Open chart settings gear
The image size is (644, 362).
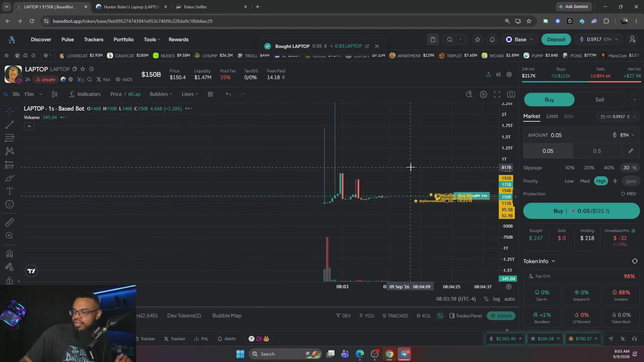[483, 94]
